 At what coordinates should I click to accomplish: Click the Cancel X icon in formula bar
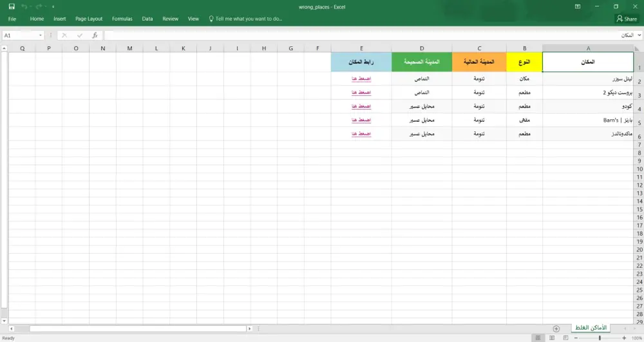pos(64,35)
